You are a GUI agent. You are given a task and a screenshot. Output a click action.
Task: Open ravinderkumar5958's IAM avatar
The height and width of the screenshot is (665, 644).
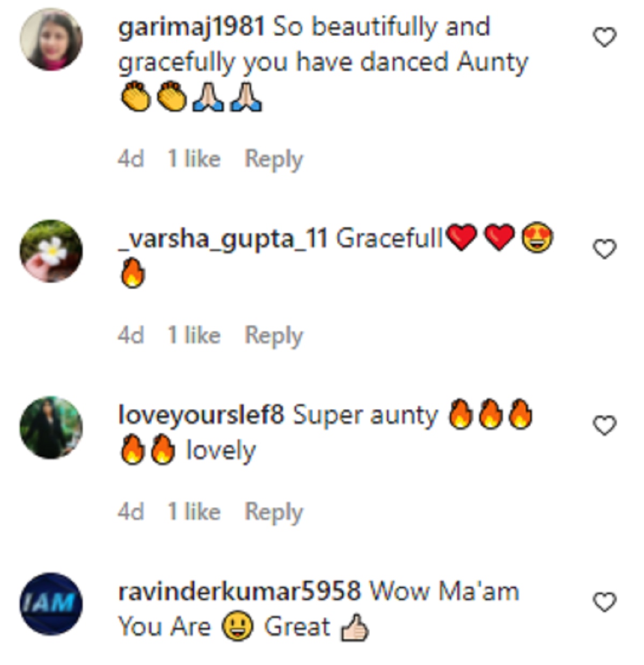[51, 604]
